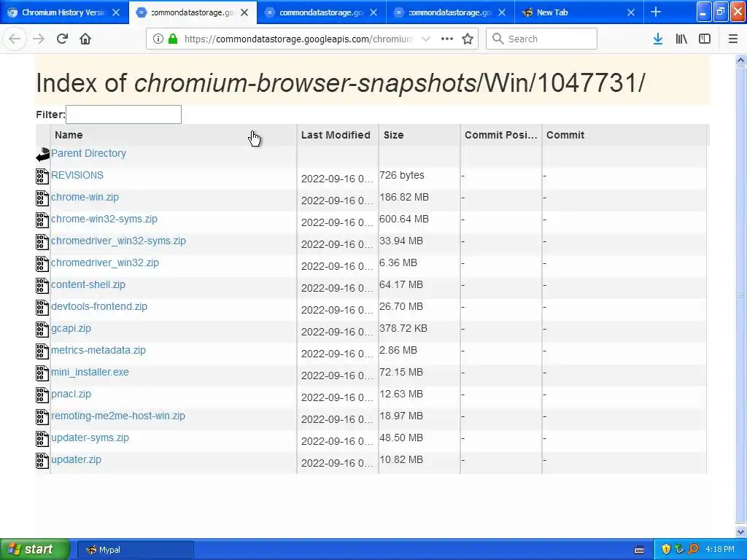Image resolution: width=747 pixels, height=560 pixels.
Task: Open the hamburger application menu
Action: coord(732,39)
